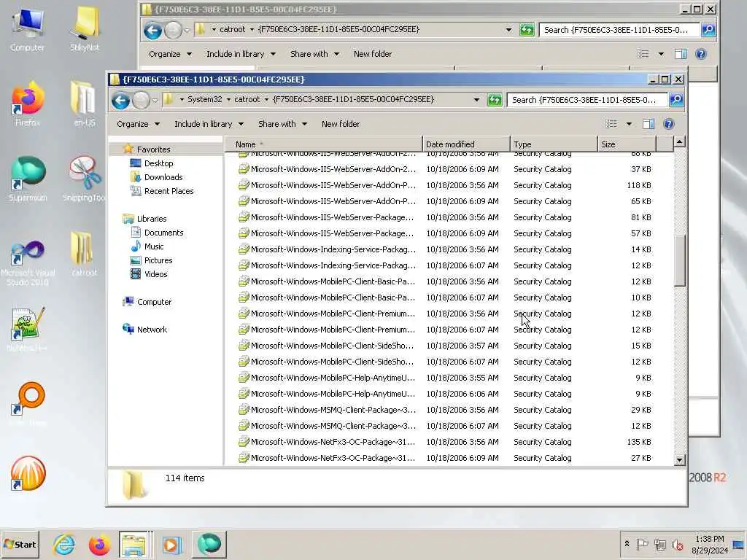
Task: Select the Supermium desktop shortcut
Action: [x=28, y=179]
